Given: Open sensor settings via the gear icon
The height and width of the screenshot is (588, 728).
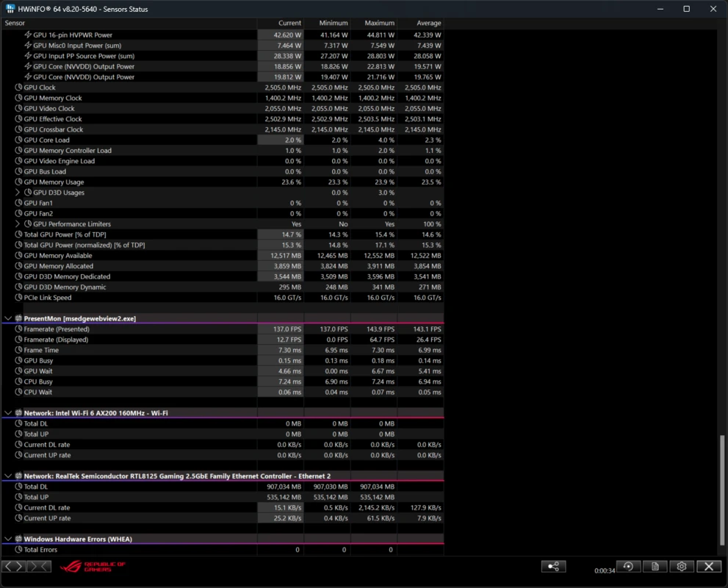Looking at the screenshot, I should 682,566.
